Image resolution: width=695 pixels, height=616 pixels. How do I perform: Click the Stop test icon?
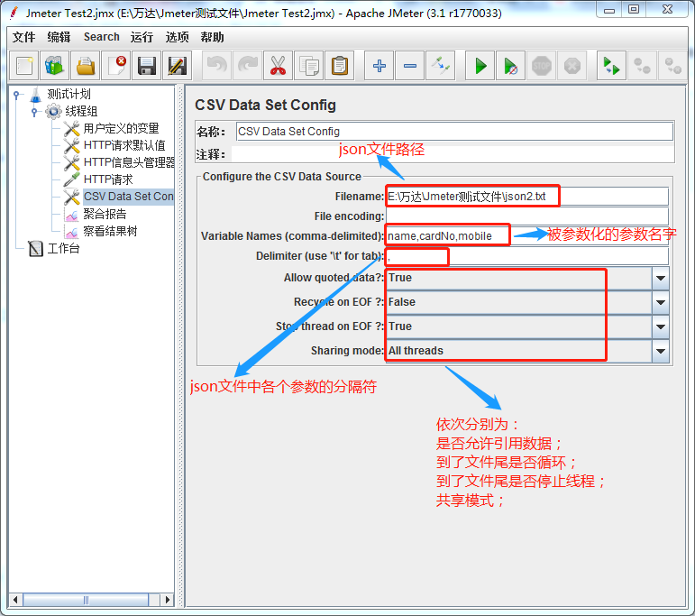(x=541, y=66)
